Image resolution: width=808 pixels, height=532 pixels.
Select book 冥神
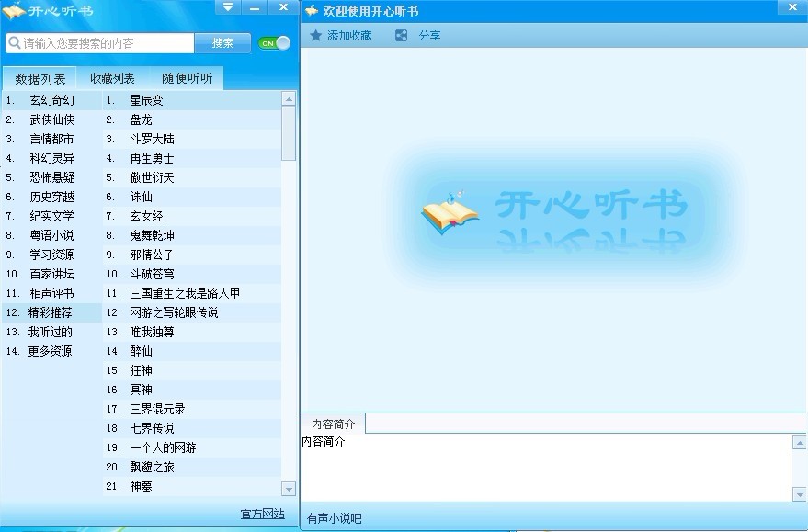[x=192, y=390]
